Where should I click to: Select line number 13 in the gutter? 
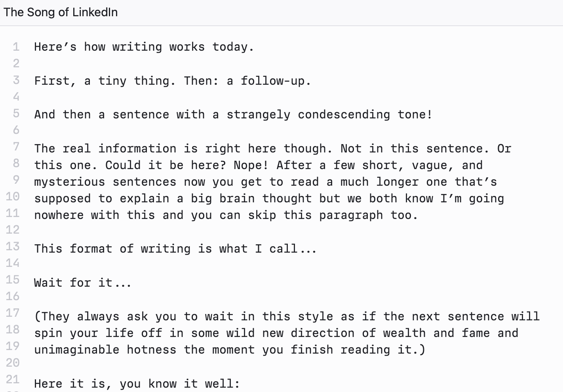point(13,246)
